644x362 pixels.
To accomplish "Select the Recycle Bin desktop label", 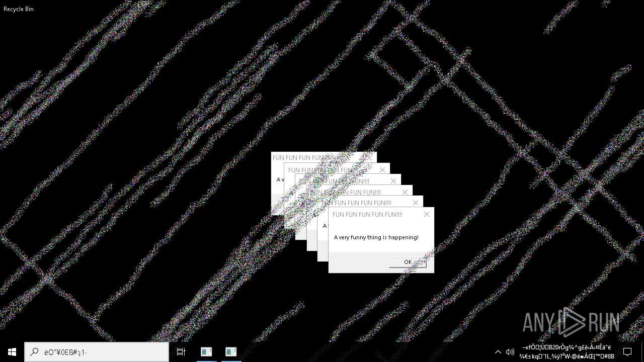I will [x=19, y=9].
